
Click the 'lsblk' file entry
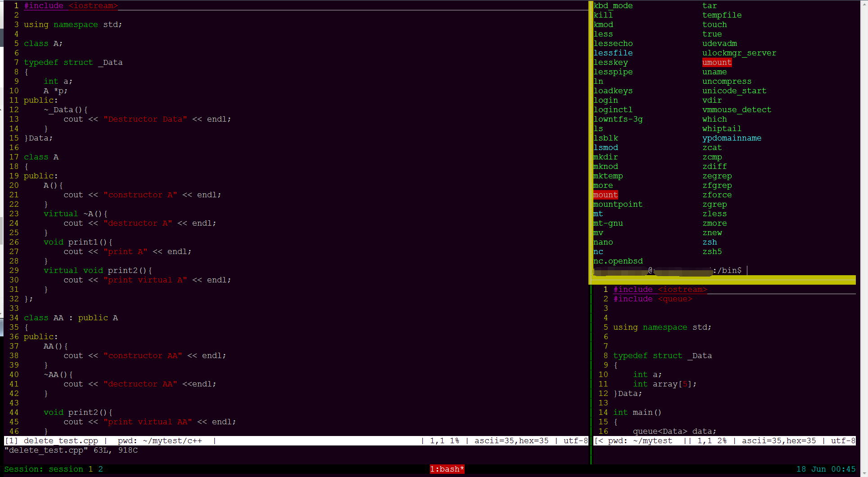tap(606, 138)
